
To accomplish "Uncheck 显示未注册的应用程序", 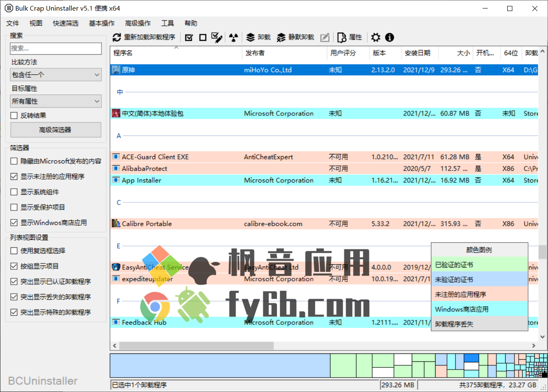I will tap(14, 176).
